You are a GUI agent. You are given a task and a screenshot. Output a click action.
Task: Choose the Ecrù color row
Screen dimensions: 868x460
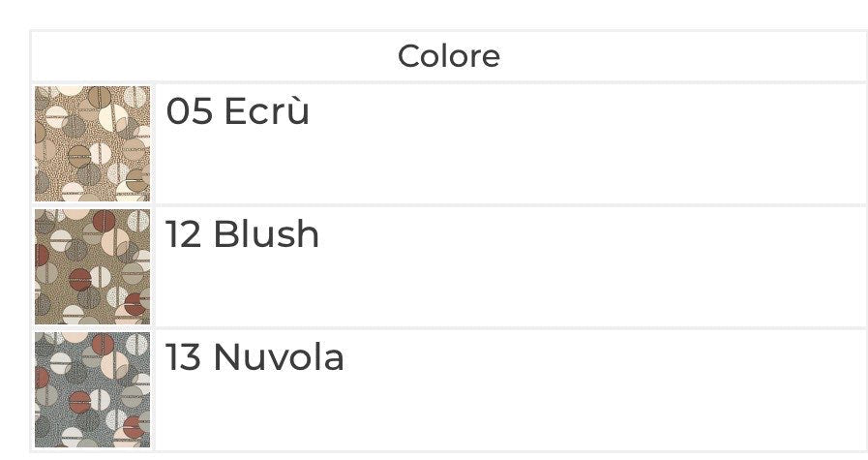coord(449,143)
